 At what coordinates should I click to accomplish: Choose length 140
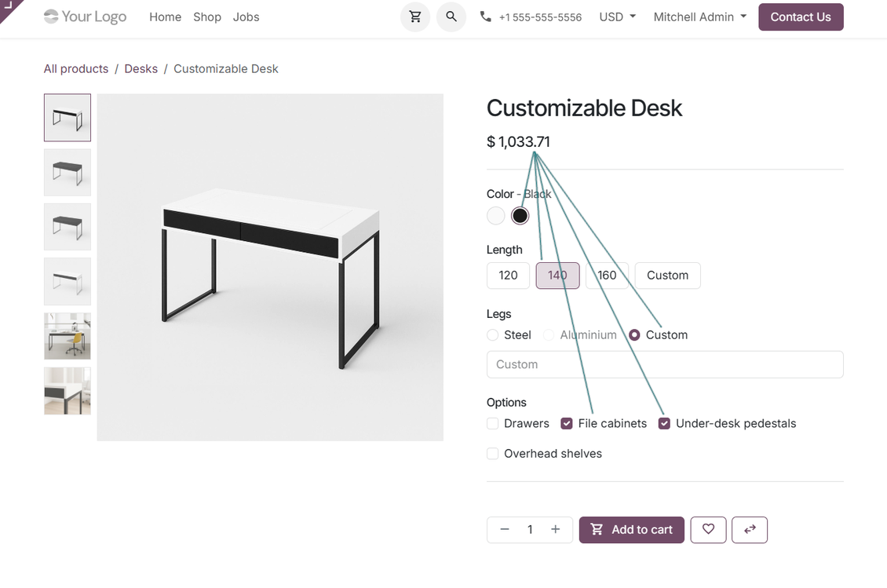[558, 276]
